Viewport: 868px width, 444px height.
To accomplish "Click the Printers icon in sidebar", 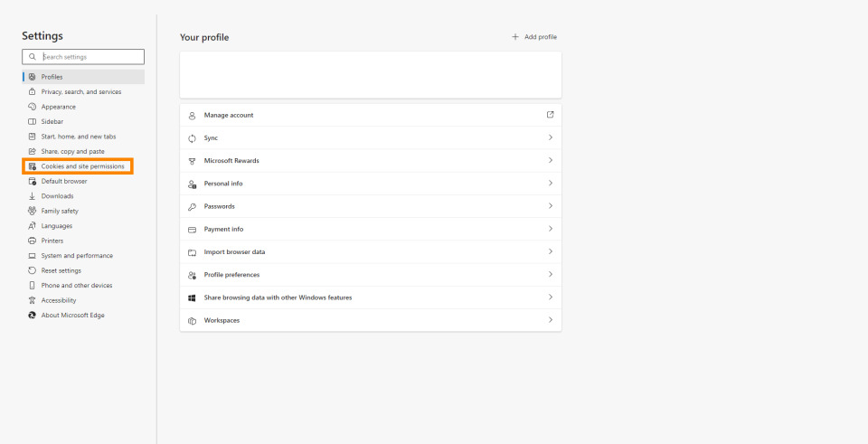I will [33, 241].
